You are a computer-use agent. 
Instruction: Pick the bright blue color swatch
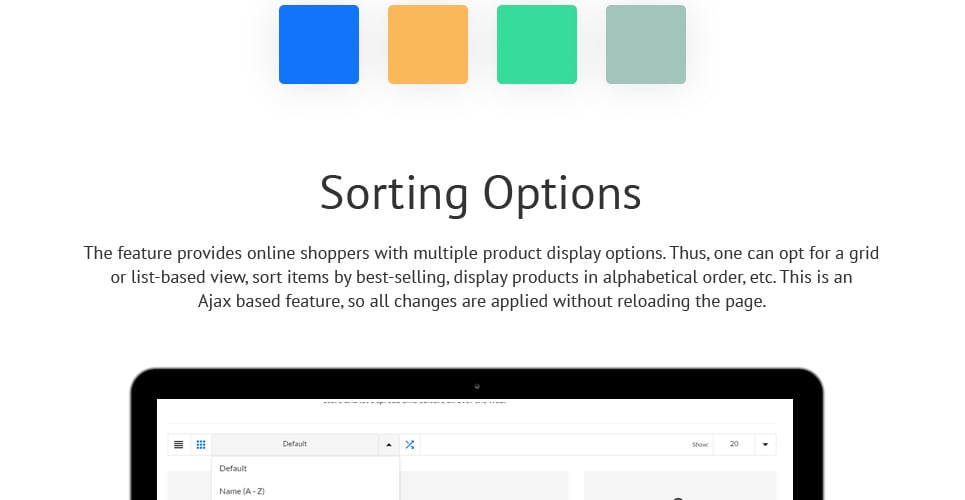(x=319, y=44)
